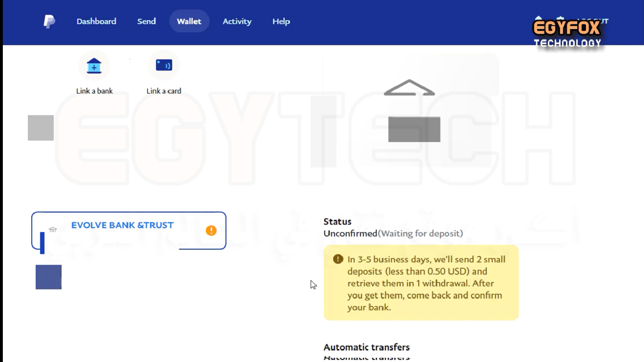644x362 pixels.
Task: Click the Link a bank label
Action: coord(94,91)
